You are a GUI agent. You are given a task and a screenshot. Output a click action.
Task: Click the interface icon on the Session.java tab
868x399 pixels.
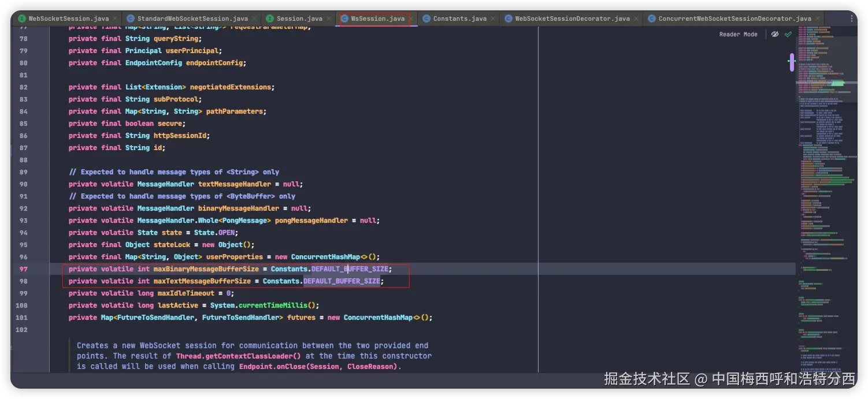click(x=269, y=18)
